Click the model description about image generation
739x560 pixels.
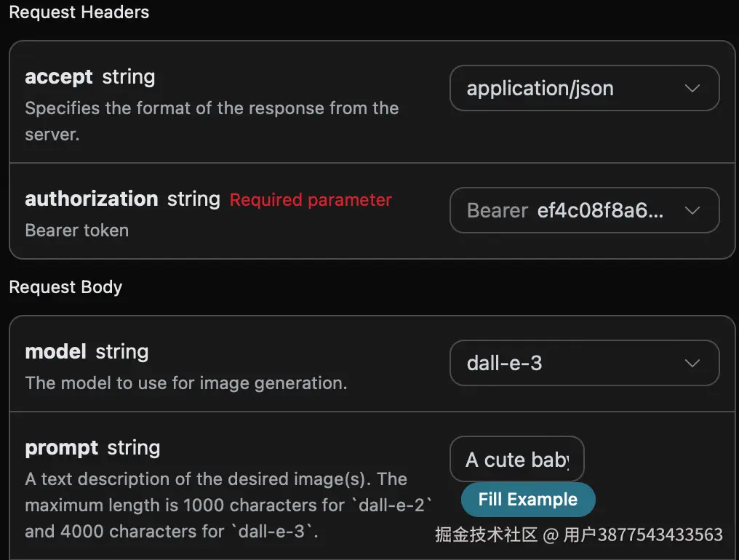(186, 383)
